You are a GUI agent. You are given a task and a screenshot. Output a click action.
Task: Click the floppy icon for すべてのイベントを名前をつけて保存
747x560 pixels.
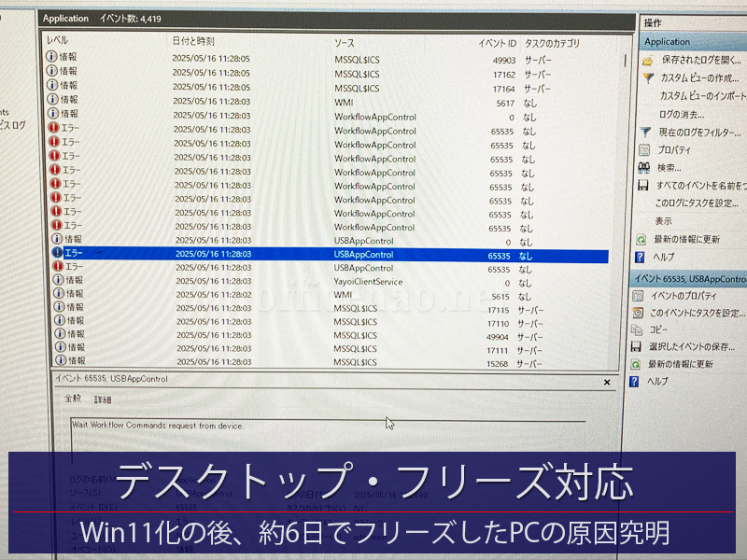pos(642,185)
